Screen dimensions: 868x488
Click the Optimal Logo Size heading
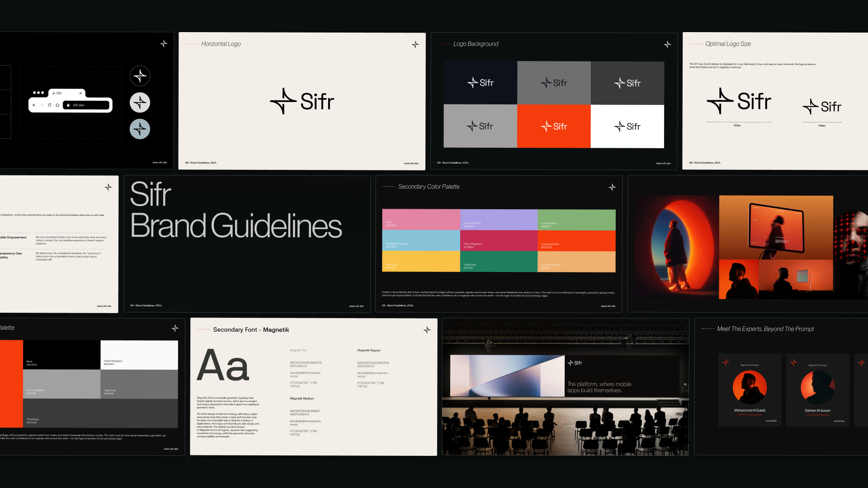pyautogui.click(x=728, y=44)
